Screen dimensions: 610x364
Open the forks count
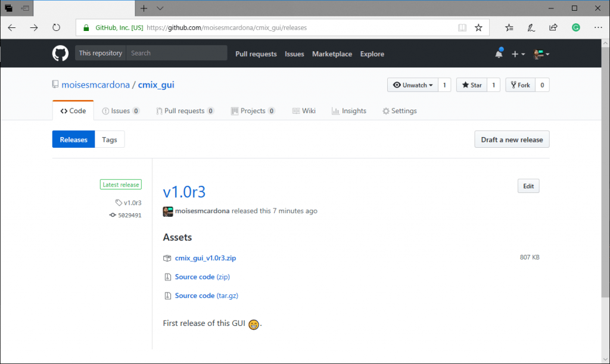pyautogui.click(x=542, y=85)
